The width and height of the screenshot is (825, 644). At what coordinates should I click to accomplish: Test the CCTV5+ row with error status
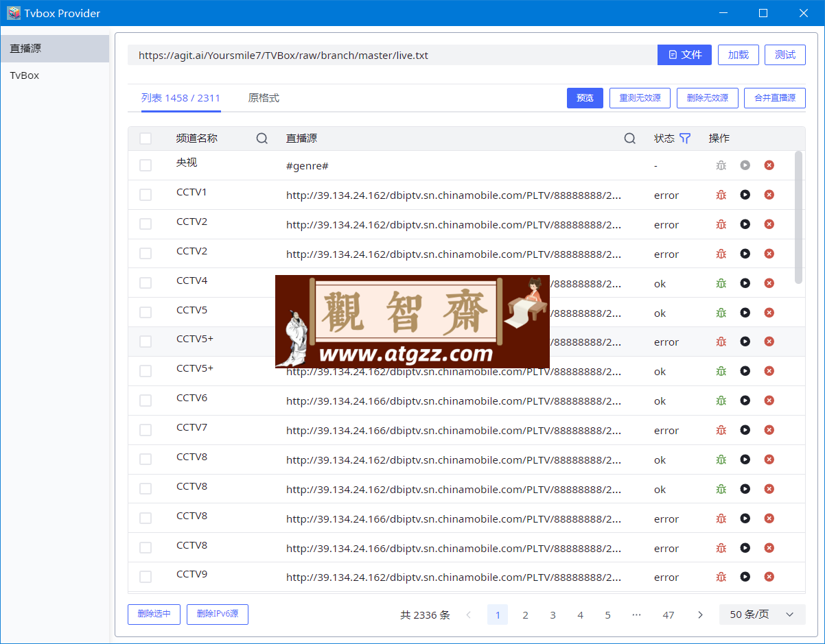click(721, 342)
